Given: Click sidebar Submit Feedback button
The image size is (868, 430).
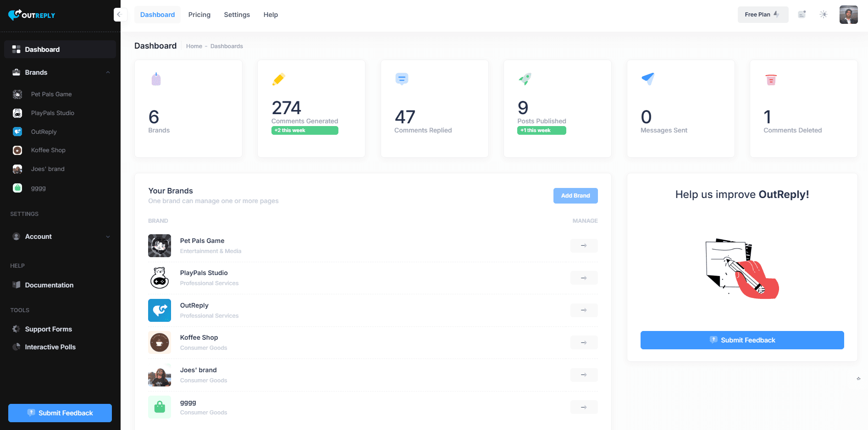Looking at the screenshot, I should pos(60,413).
